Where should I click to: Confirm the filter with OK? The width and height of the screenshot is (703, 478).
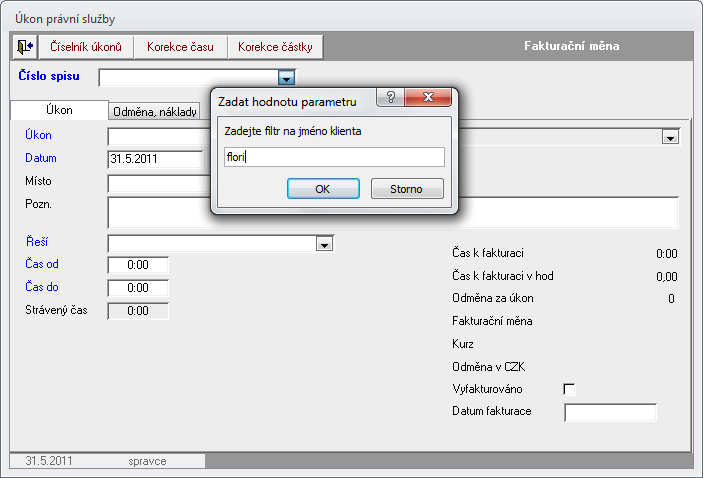point(323,189)
